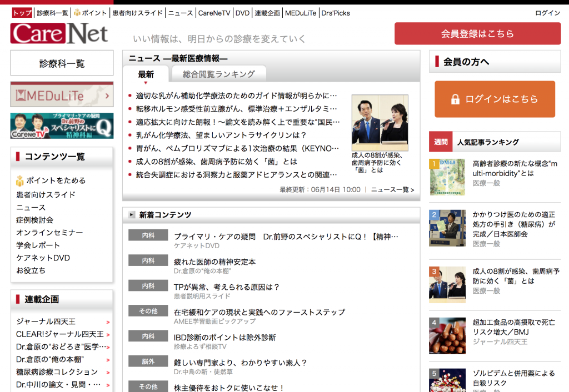Open ranking article かかりつけ医のための適正処方
569x392 pixels.
click(x=514, y=224)
